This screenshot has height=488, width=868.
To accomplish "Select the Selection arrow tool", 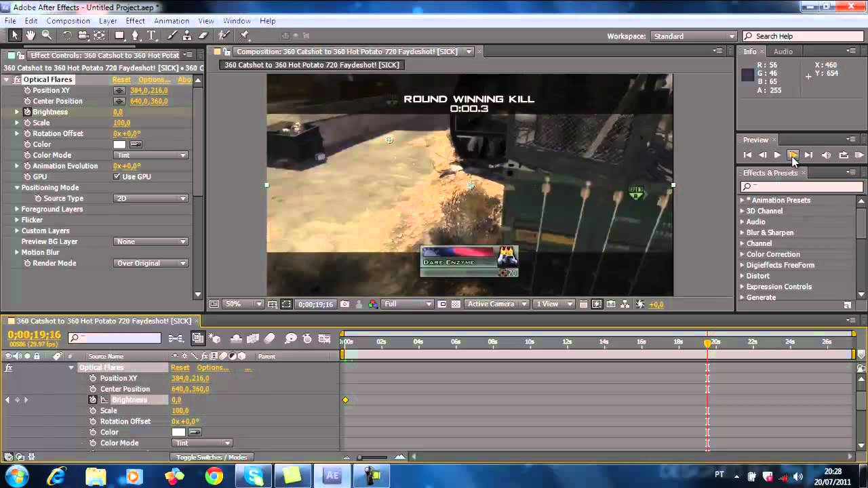I will pyautogui.click(x=14, y=35).
